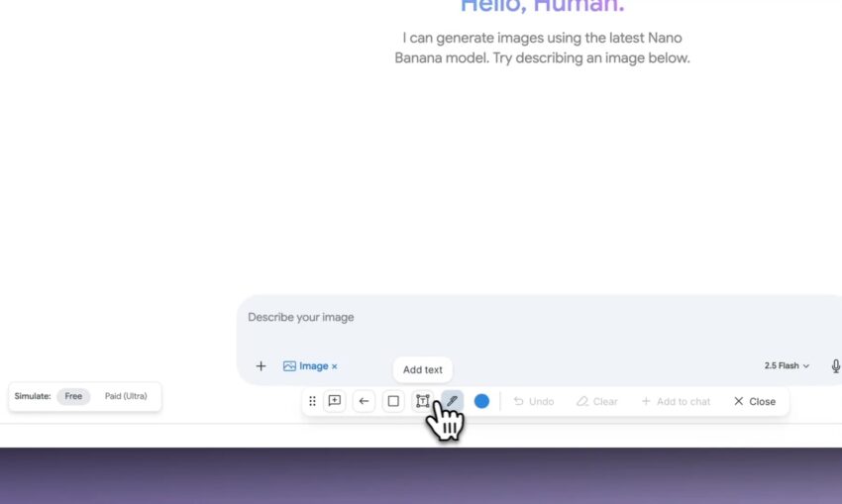Image resolution: width=842 pixels, height=504 pixels.
Task: Close the annotation toolbar
Action: coord(755,401)
